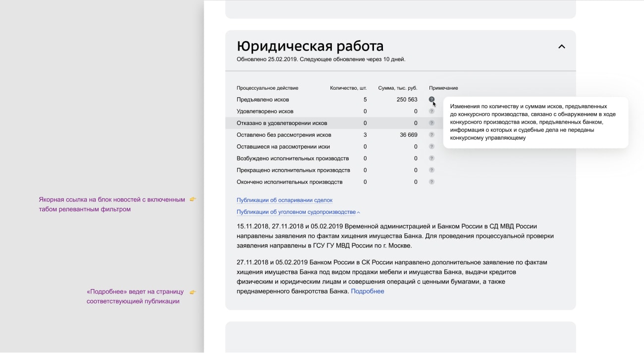Open the note for Возбуждено исполнительных производств
Screen dimensions: 644x353
coord(431,159)
